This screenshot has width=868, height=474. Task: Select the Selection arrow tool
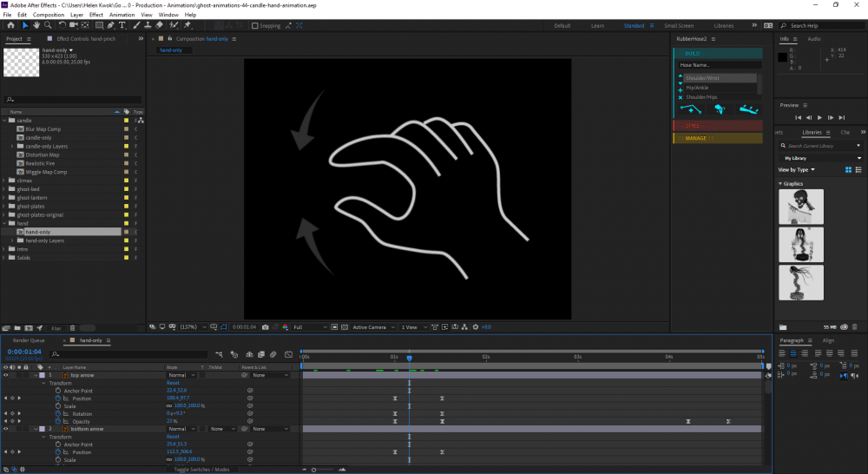25,25
